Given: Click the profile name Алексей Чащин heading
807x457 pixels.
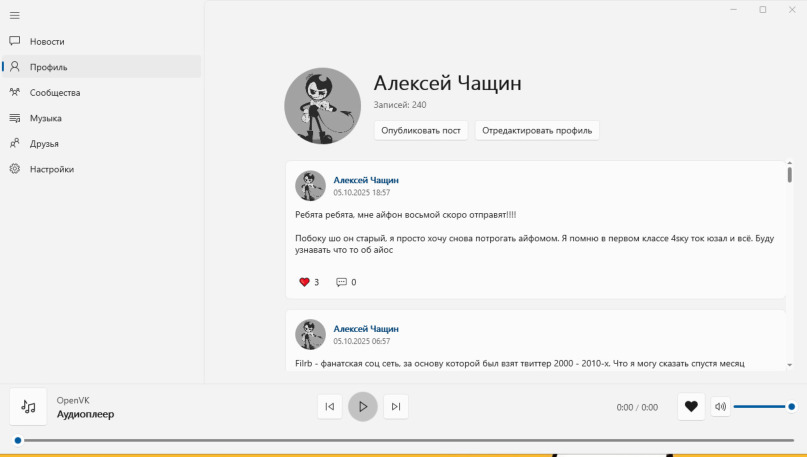Looking at the screenshot, I should pyautogui.click(x=447, y=83).
